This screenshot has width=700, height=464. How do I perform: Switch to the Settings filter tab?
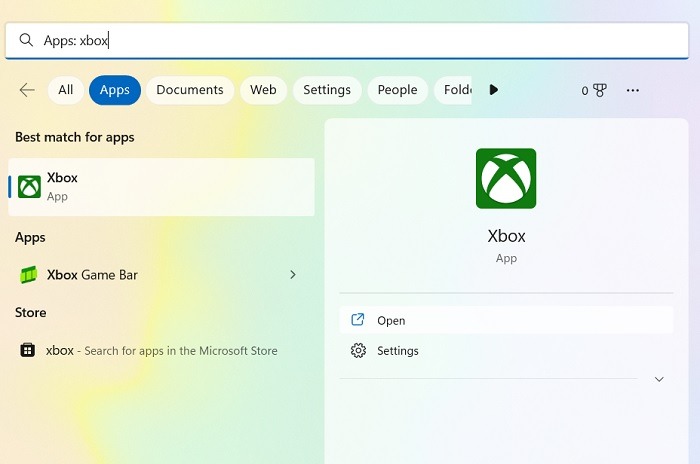(x=327, y=90)
